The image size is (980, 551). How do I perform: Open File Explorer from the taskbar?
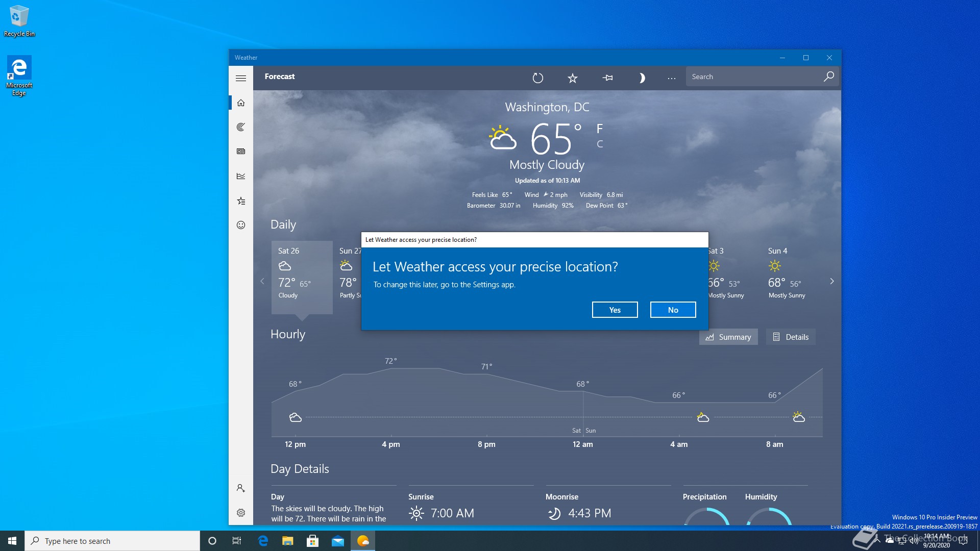pos(288,541)
